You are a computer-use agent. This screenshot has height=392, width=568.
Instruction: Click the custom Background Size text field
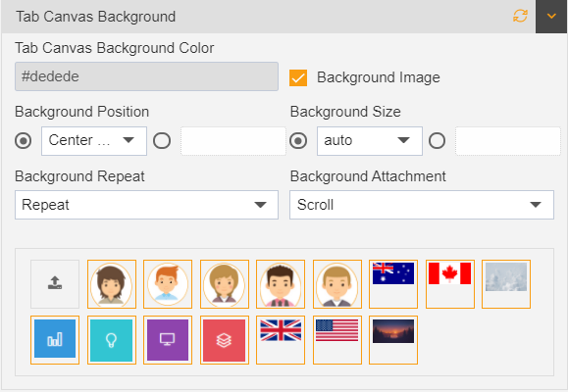(x=508, y=141)
